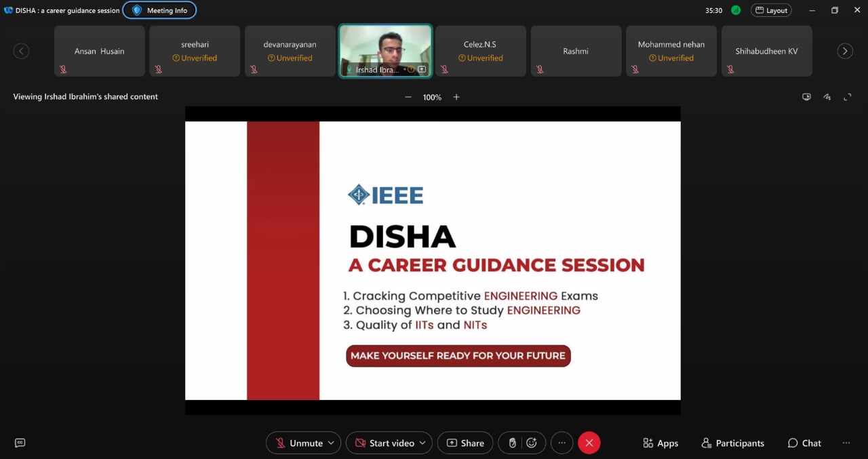Open the More options ellipsis in the meeting controls

tap(561, 443)
